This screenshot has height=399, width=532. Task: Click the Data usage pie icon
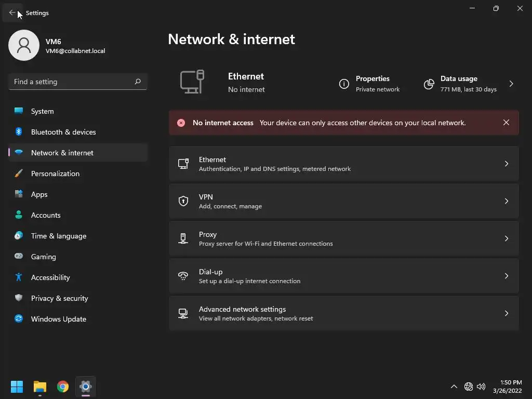429,84
